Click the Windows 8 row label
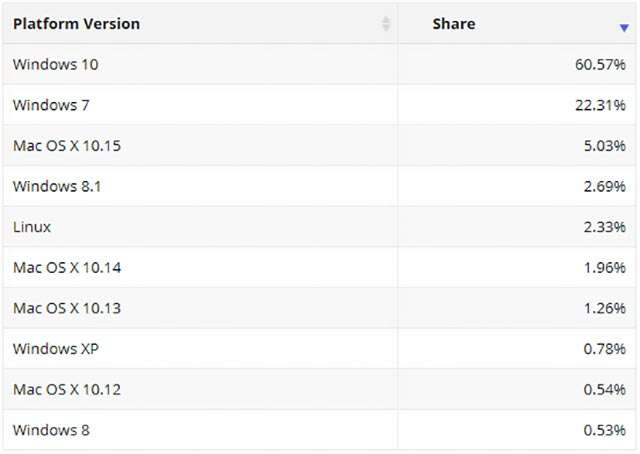This screenshot has height=454, width=640. (51, 430)
